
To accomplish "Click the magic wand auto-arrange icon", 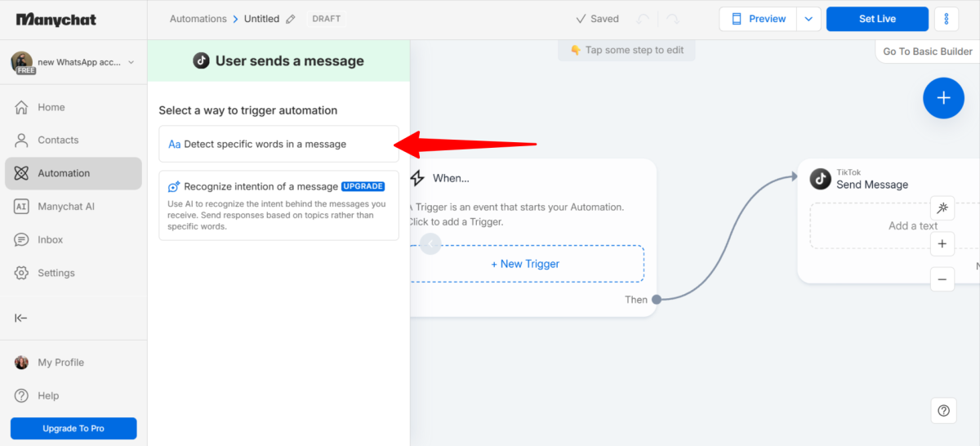I will 942,208.
